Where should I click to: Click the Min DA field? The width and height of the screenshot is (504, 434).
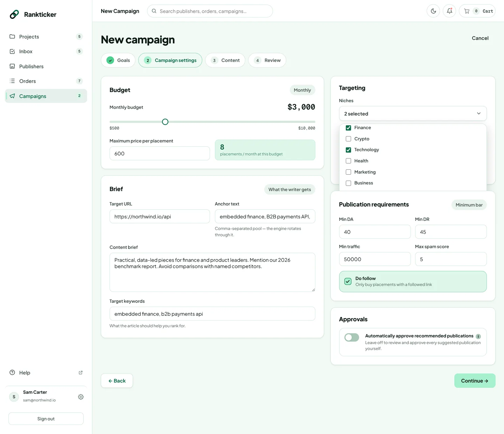[x=374, y=232]
